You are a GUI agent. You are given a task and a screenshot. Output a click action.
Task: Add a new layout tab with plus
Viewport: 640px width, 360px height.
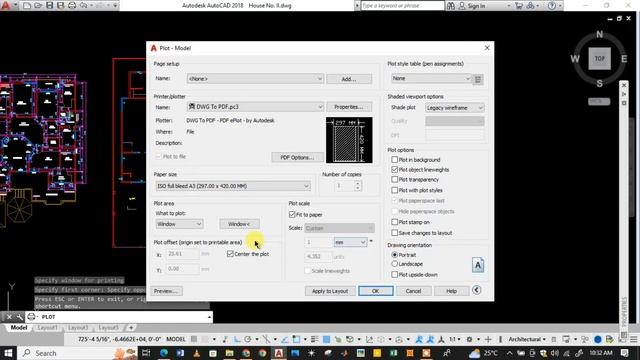click(131, 328)
